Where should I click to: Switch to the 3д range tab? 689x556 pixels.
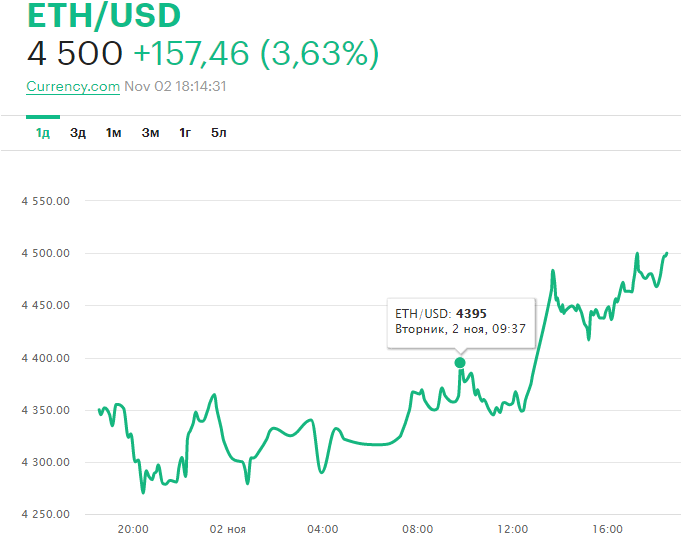click(78, 133)
